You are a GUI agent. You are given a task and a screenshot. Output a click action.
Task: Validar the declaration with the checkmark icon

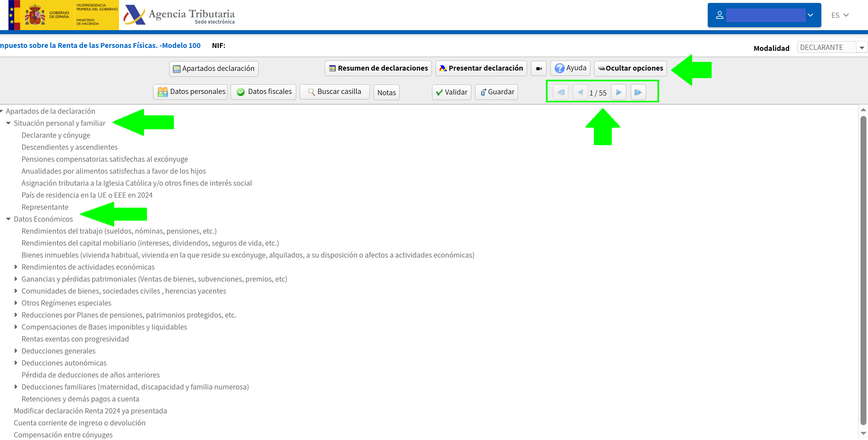[452, 92]
